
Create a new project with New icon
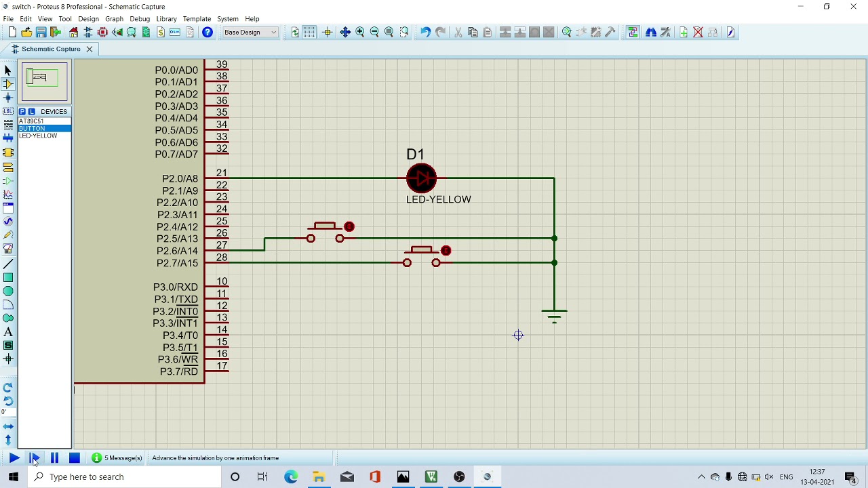pyautogui.click(x=12, y=32)
